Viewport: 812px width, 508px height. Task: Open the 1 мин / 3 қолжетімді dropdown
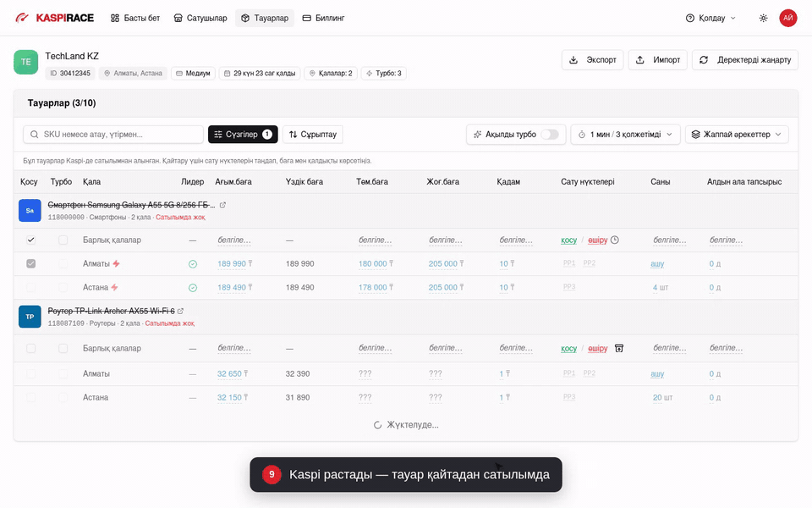626,135
